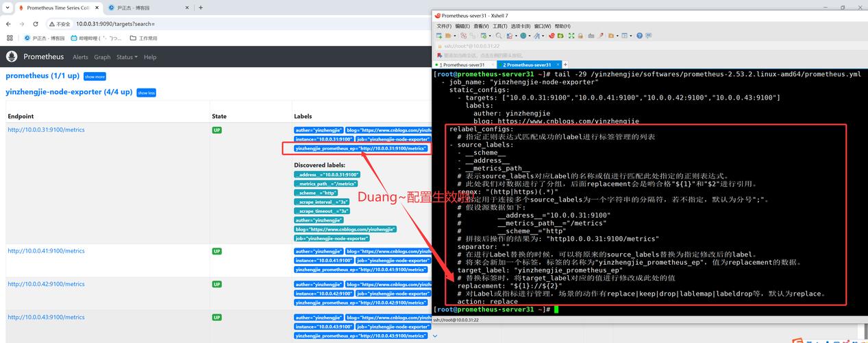Click the UP state badge for 10.0.0.41 row
This screenshot has height=343, width=868.
pyautogui.click(x=216, y=252)
